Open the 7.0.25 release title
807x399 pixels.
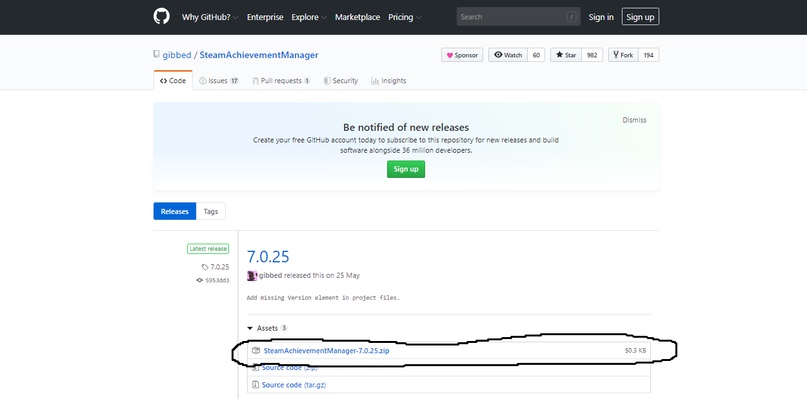click(268, 256)
